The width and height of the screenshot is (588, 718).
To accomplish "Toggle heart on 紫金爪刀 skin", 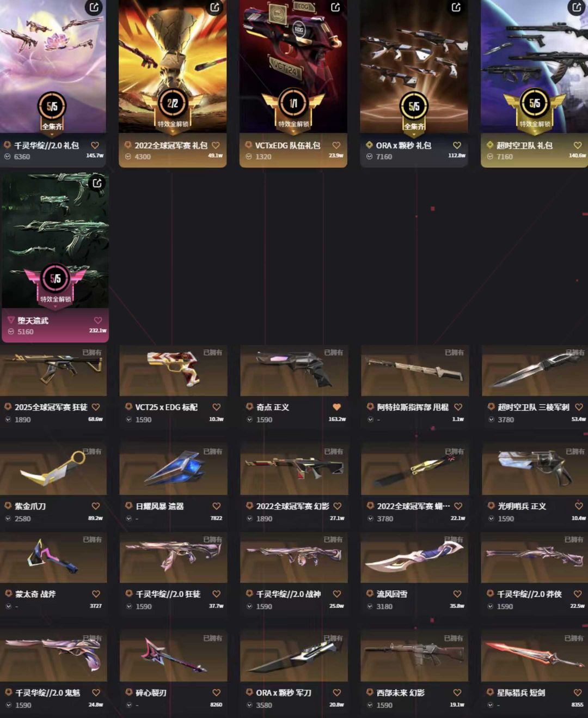I will [96, 506].
